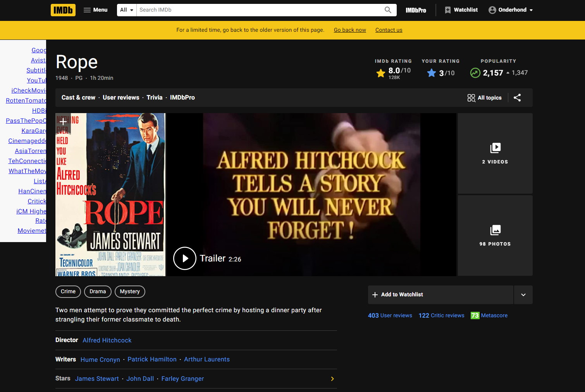Open User reviews tab
585x392 pixels.
click(x=121, y=98)
